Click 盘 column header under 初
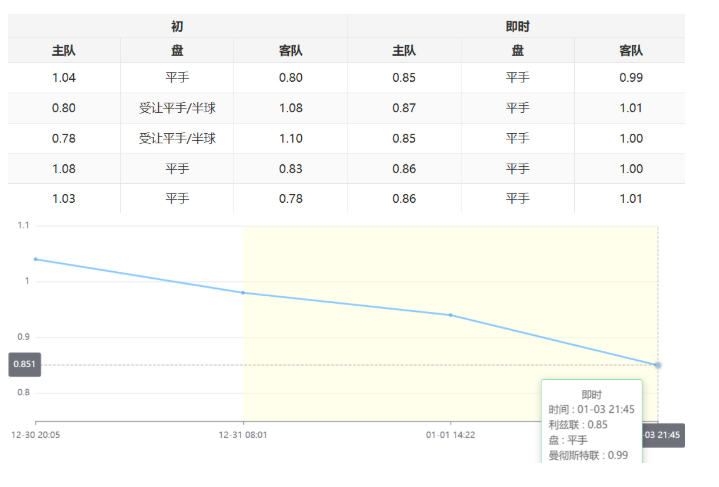Screen dimensions: 719x487 [177, 51]
